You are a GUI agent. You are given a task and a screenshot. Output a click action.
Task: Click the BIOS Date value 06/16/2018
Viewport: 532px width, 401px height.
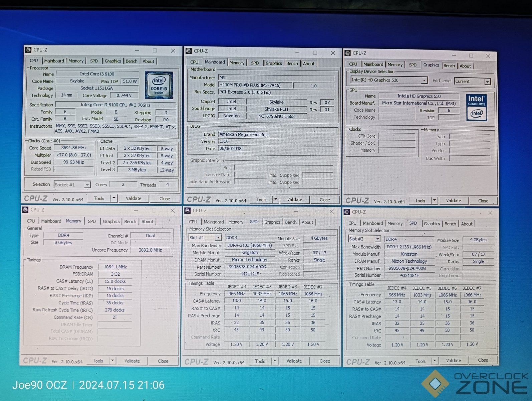click(x=276, y=149)
